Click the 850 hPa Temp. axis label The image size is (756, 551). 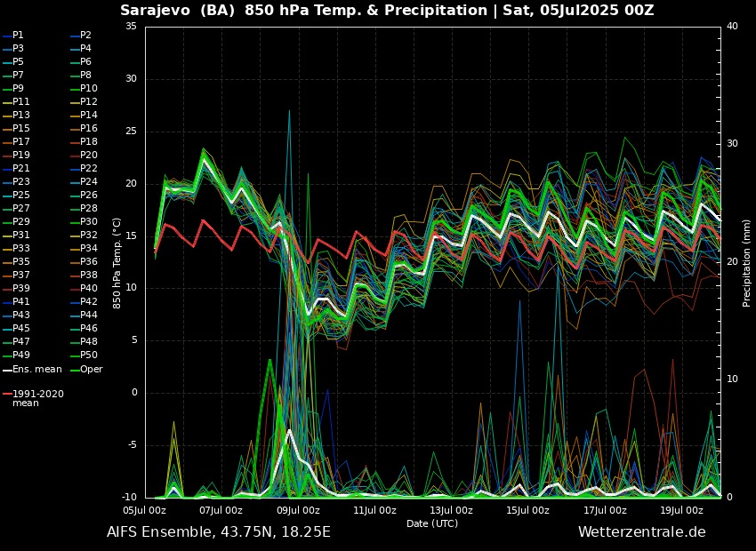pos(117,262)
